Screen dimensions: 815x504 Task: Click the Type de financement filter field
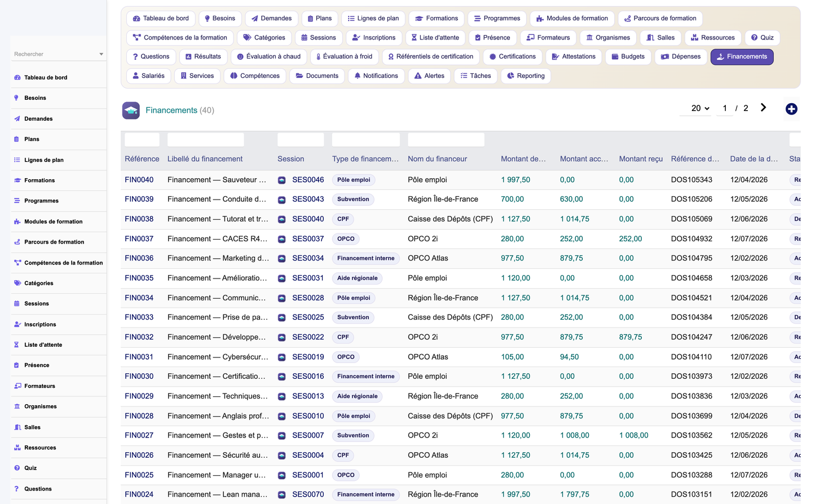coord(366,140)
